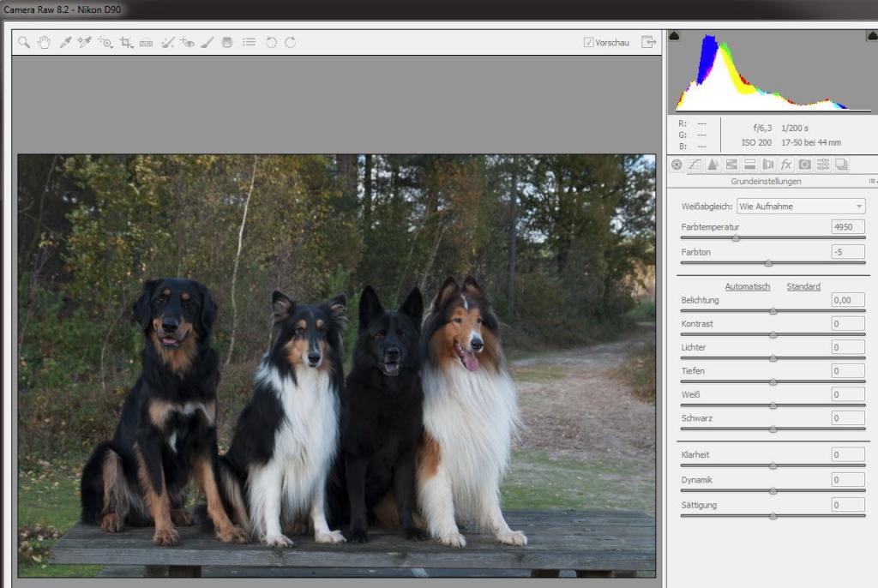This screenshot has width=878, height=588.
Task: Click the Standard link
Action: tap(803, 286)
